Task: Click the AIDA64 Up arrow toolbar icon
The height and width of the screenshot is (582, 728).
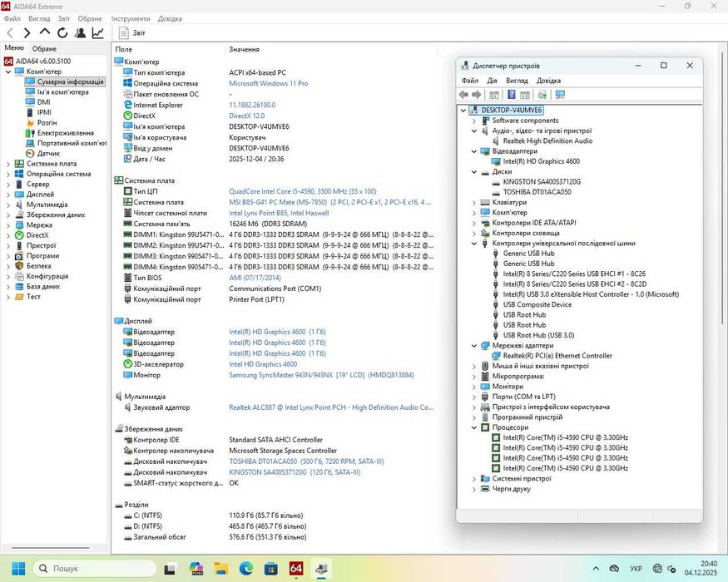Action: (x=45, y=32)
